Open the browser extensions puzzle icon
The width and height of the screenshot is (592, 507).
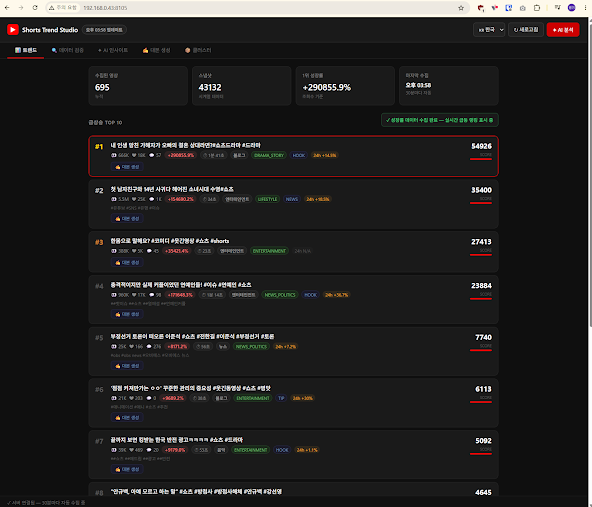[x=536, y=8]
